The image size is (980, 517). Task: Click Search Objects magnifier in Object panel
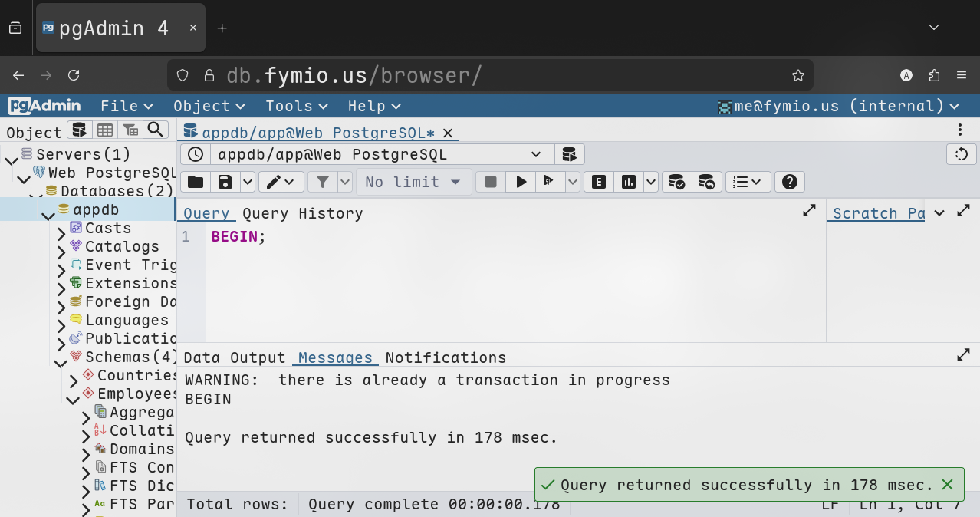point(156,130)
